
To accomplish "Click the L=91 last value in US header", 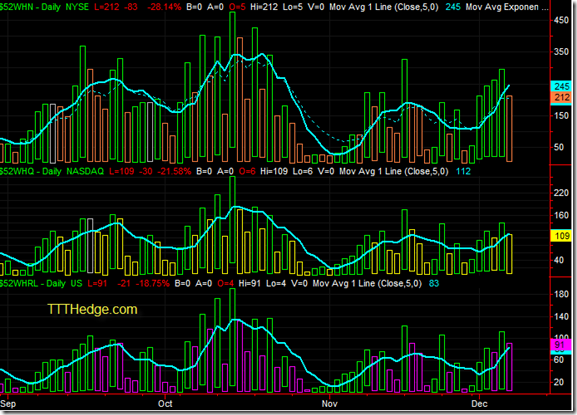I will (x=98, y=283).
